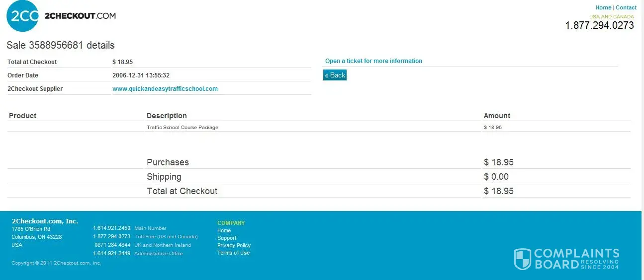Select the $ 0.00 shipping amount
Viewport: 644px width, 280px height.
click(x=496, y=177)
